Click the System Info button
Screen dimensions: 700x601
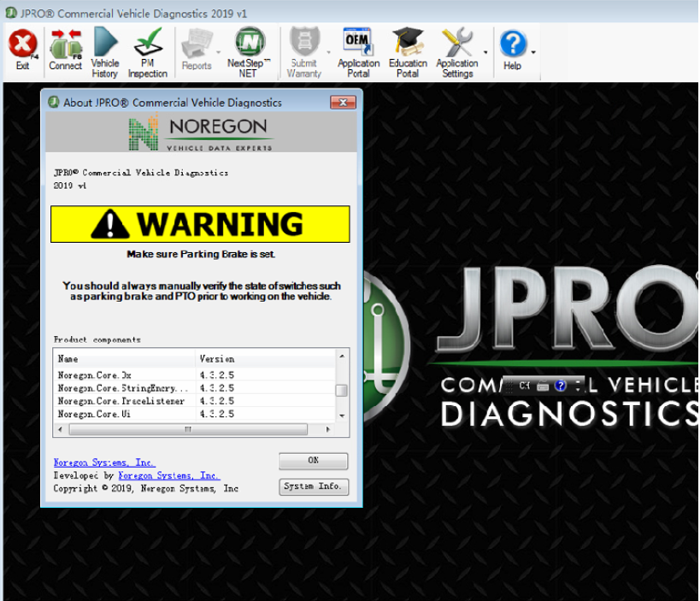(x=314, y=486)
